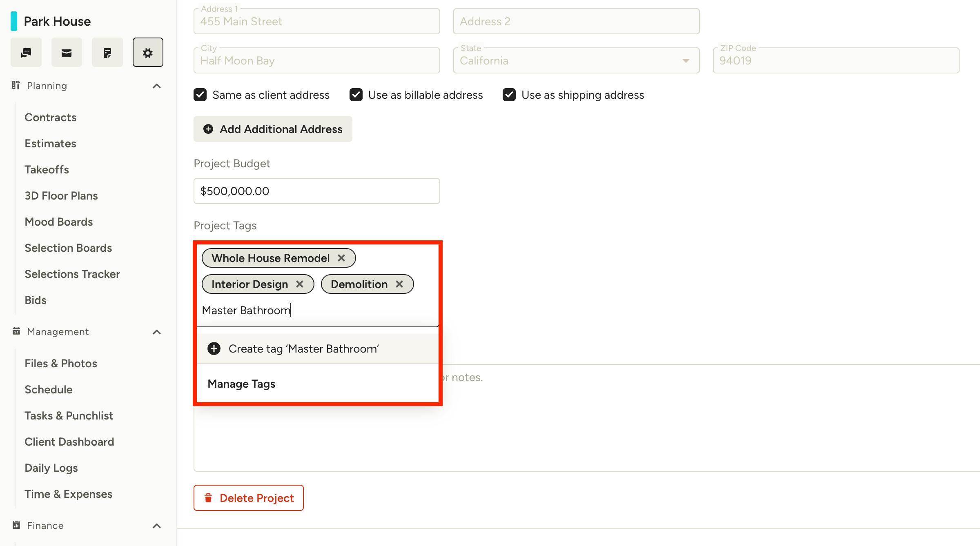Open the project email icon
980x546 pixels.
tap(67, 53)
